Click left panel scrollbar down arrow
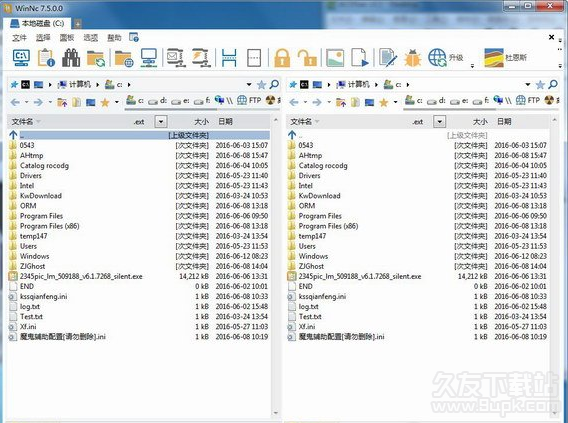 tap(276, 413)
